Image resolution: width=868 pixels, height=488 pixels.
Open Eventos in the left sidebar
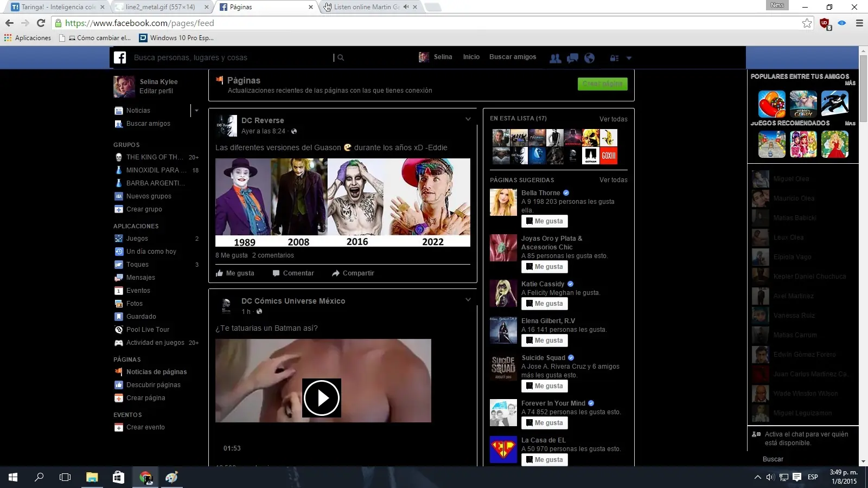pyautogui.click(x=138, y=291)
